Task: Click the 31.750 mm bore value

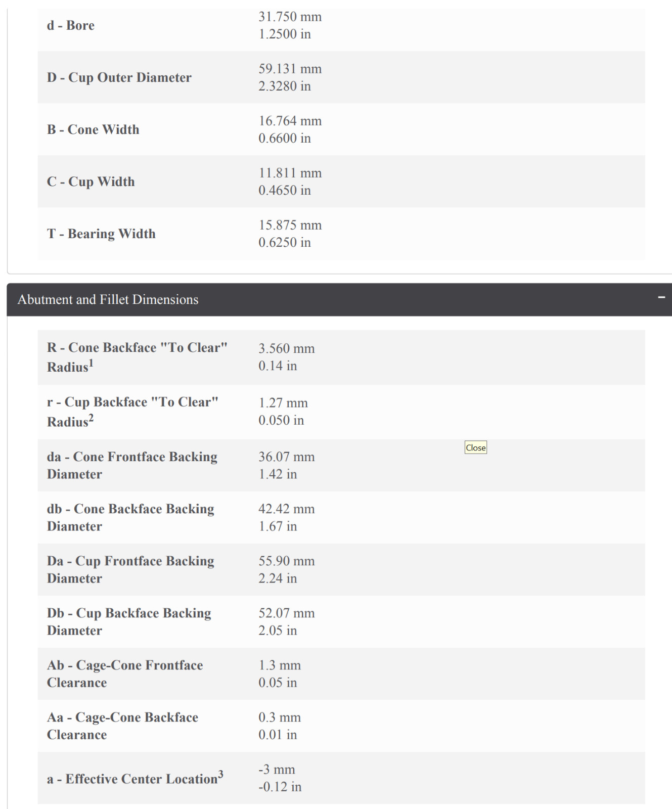Action: tap(290, 17)
